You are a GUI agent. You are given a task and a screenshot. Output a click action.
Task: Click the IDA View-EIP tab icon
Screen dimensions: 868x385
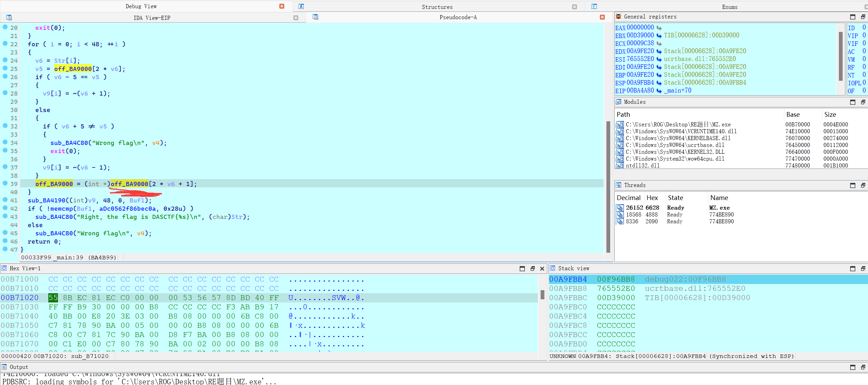coord(9,17)
